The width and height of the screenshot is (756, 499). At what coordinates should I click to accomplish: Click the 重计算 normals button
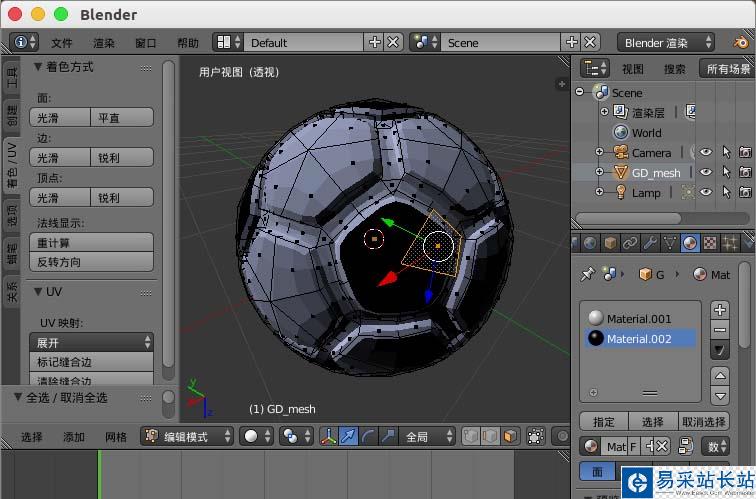coord(92,243)
